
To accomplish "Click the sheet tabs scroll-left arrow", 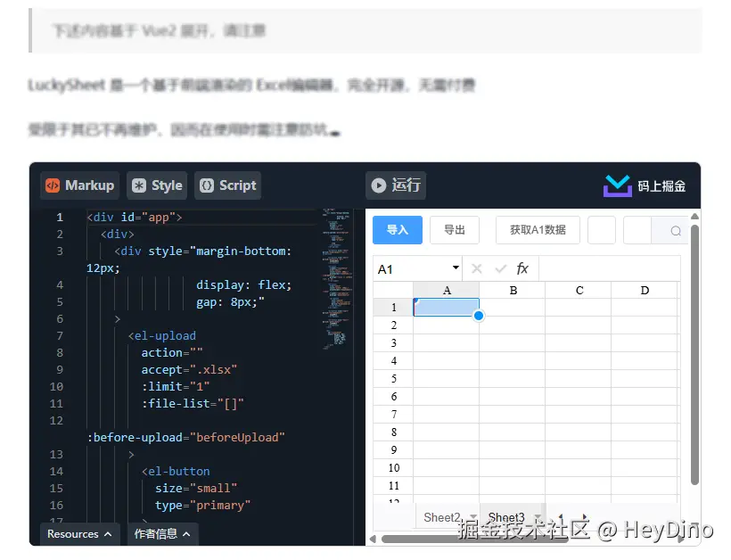I will (561, 516).
